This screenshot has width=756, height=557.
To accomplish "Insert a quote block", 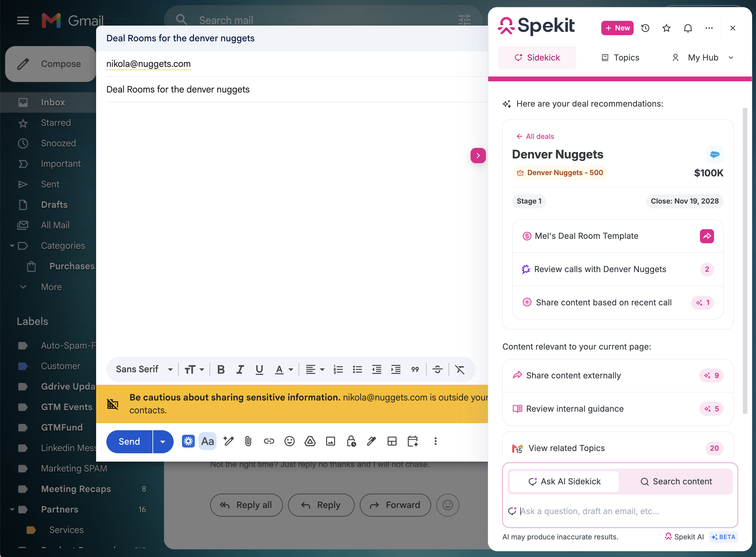I will (415, 369).
